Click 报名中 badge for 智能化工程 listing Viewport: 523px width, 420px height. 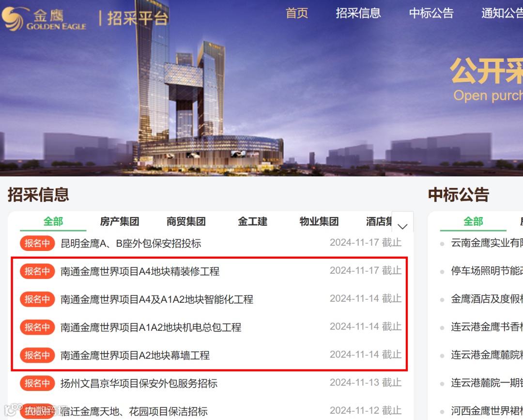37,299
